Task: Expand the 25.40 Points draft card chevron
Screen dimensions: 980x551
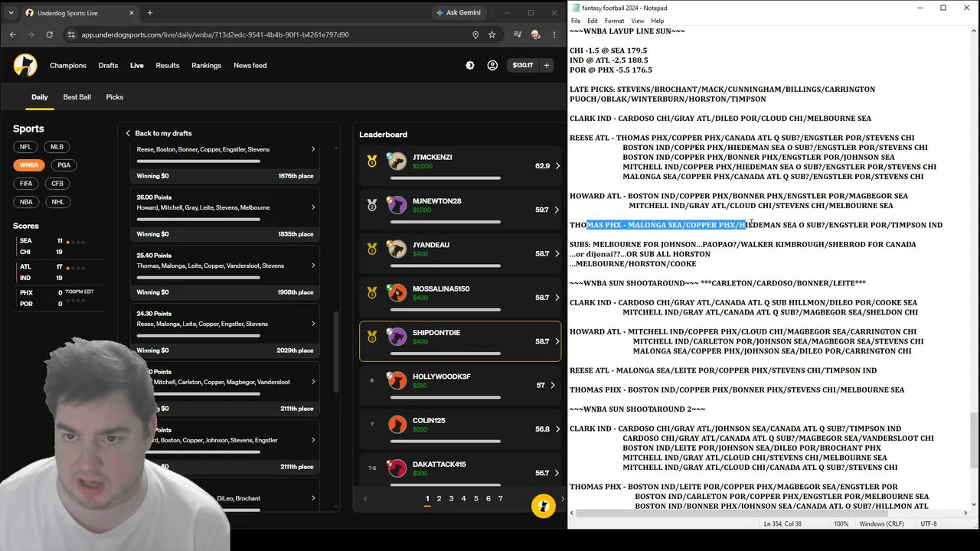Action: pyautogui.click(x=313, y=266)
